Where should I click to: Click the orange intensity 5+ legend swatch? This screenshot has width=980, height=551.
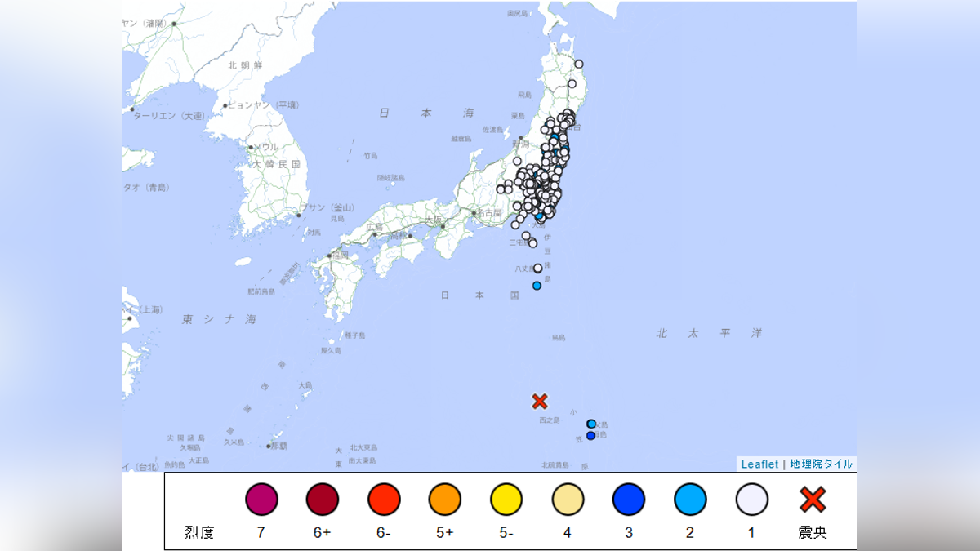(445, 500)
